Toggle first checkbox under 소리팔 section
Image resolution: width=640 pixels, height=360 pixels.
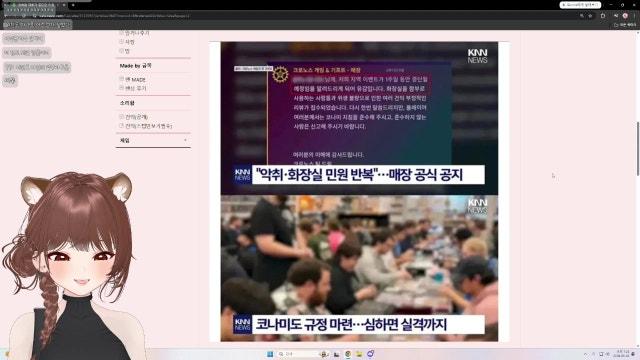[121, 116]
